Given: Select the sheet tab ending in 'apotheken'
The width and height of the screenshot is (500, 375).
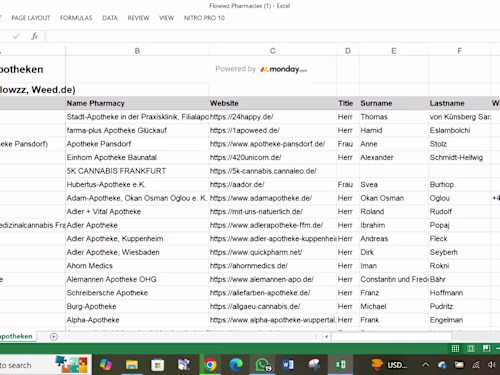Looking at the screenshot, I should coord(16,336).
